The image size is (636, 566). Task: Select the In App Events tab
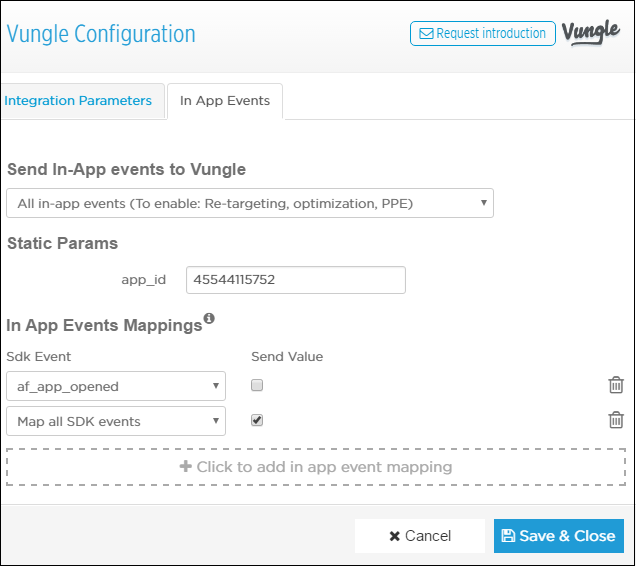[x=225, y=101]
